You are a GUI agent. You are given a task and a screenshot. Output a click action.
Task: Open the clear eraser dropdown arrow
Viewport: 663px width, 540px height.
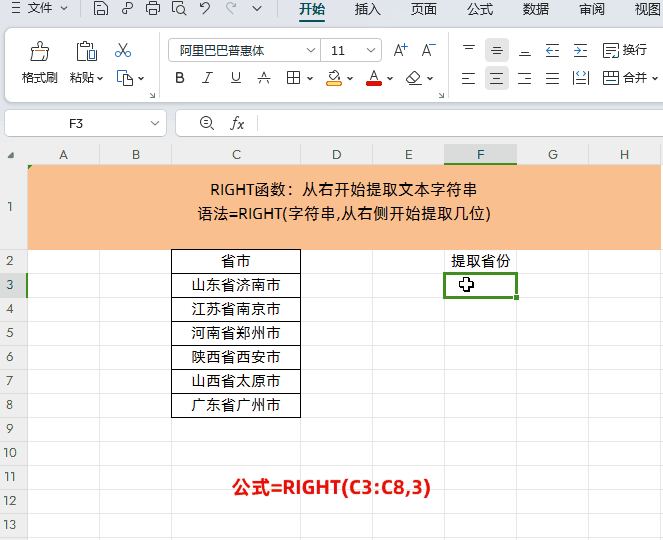pyautogui.click(x=430, y=78)
